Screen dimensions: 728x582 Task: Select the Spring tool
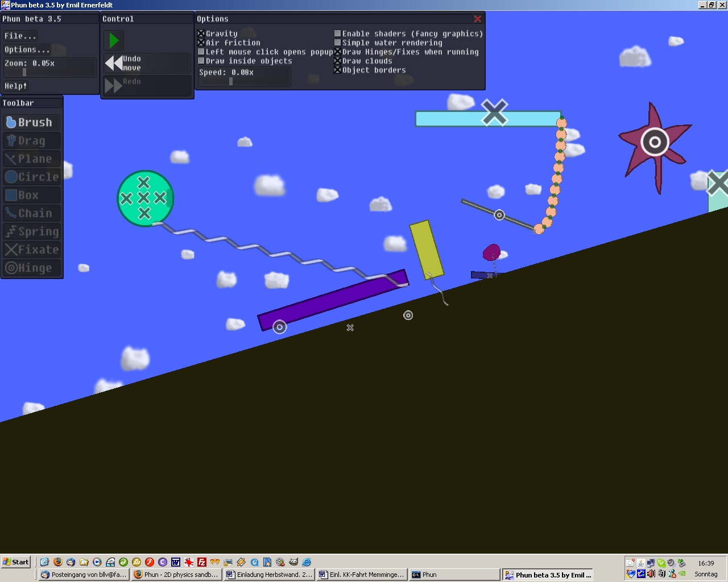point(32,231)
